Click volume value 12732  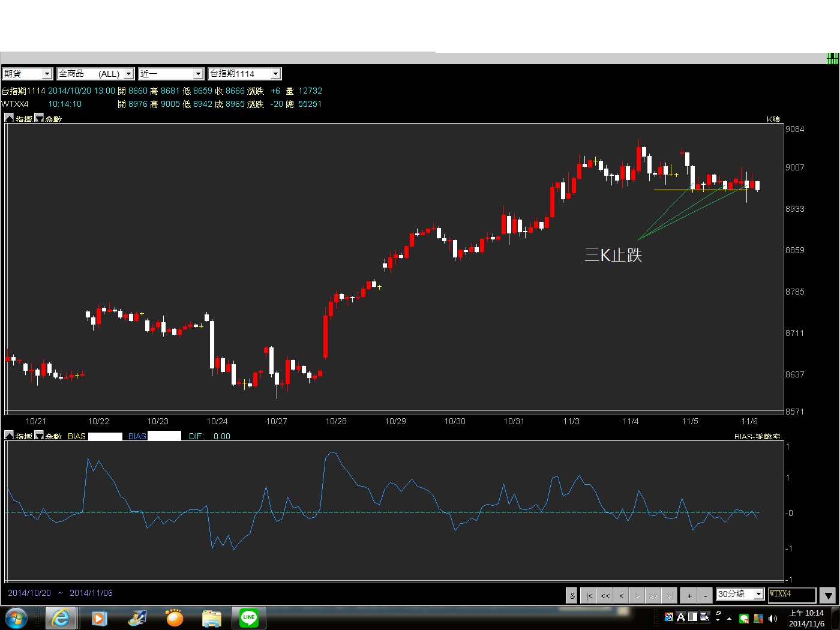point(310,91)
